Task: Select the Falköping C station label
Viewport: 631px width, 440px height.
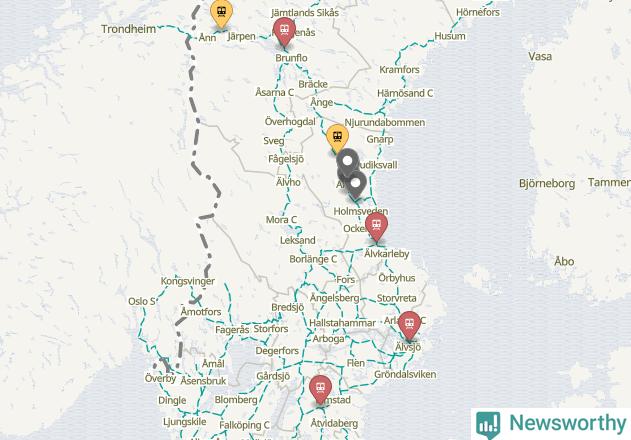Action: 244,425
